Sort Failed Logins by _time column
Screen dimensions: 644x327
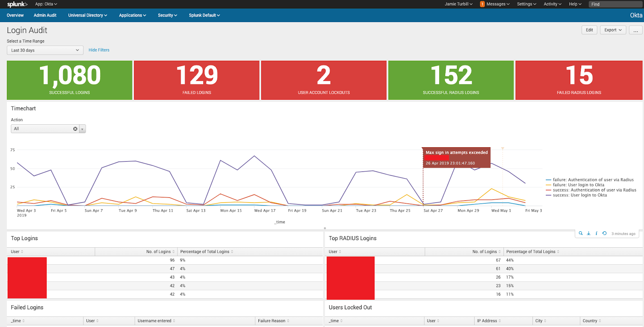pos(45,321)
